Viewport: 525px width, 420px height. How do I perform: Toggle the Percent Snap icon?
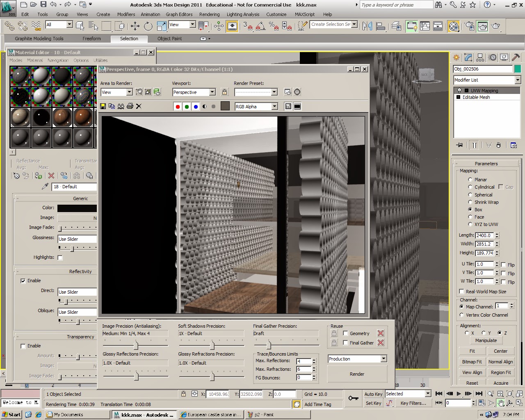tap(274, 26)
